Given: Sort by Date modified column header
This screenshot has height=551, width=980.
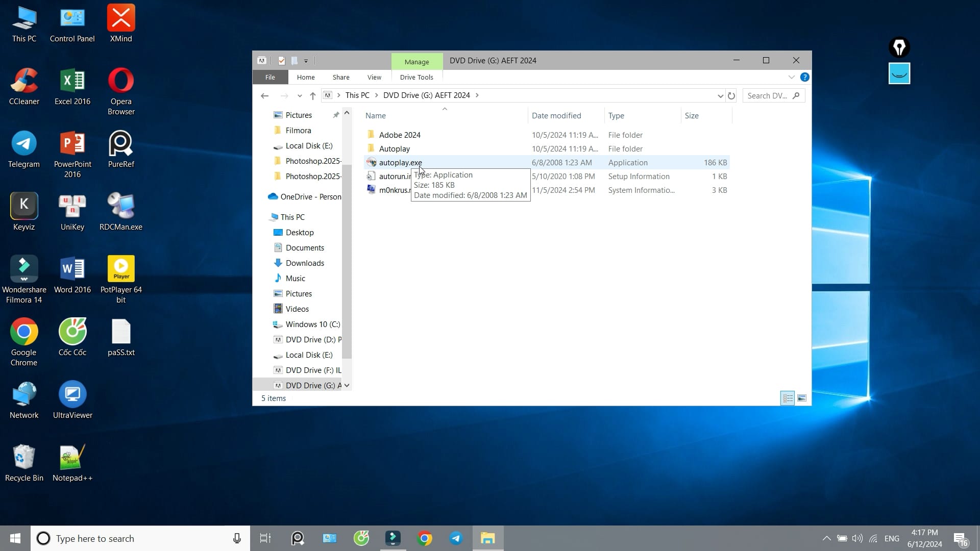Looking at the screenshot, I should (x=566, y=116).
